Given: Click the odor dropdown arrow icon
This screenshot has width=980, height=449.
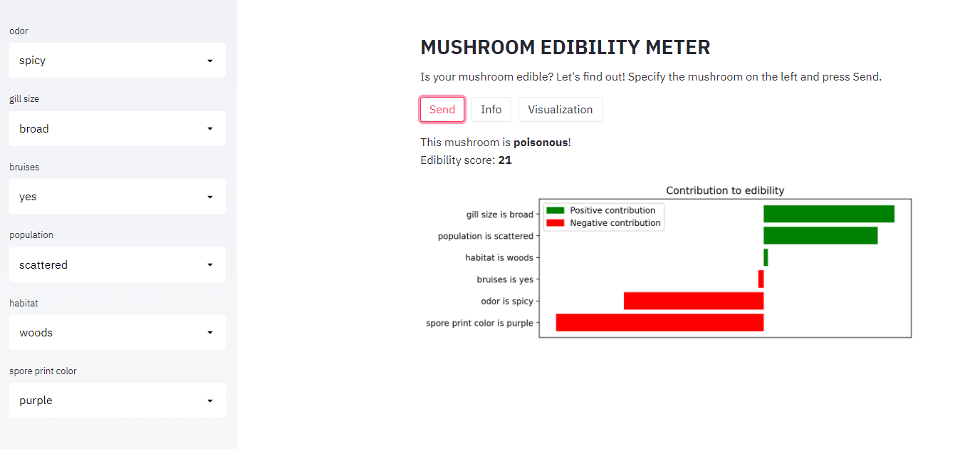Looking at the screenshot, I should click(x=210, y=61).
